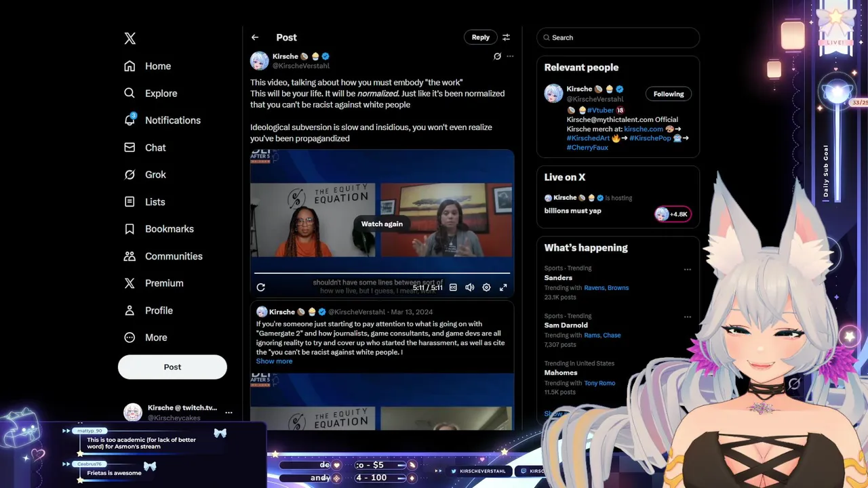Click the Explore magnifier icon
The width and height of the screenshot is (868, 488).
pos(130,93)
